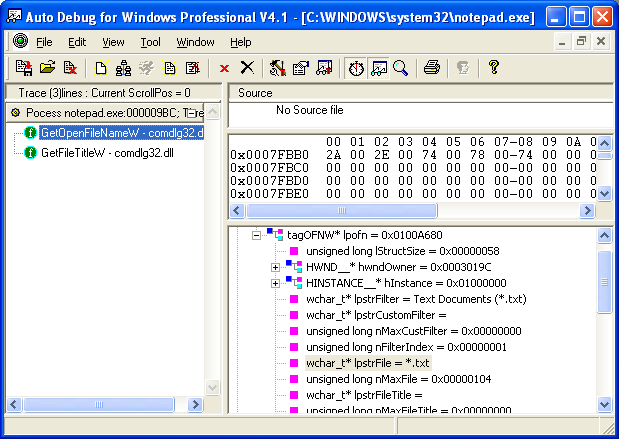Viewport: 619px width, 439px height.
Task: Click the large black X toolbar icon
Action: pos(247,68)
